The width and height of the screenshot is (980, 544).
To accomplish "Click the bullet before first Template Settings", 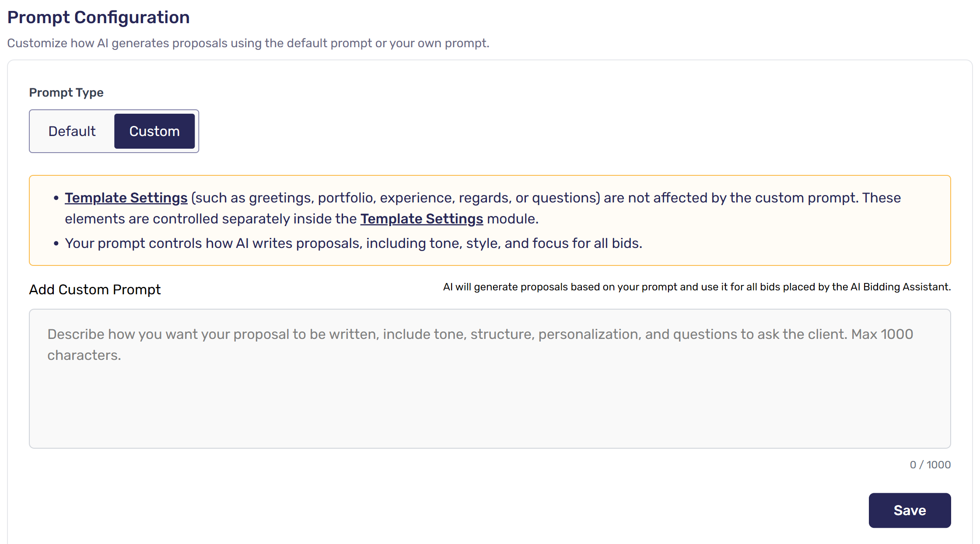I will coord(56,198).
